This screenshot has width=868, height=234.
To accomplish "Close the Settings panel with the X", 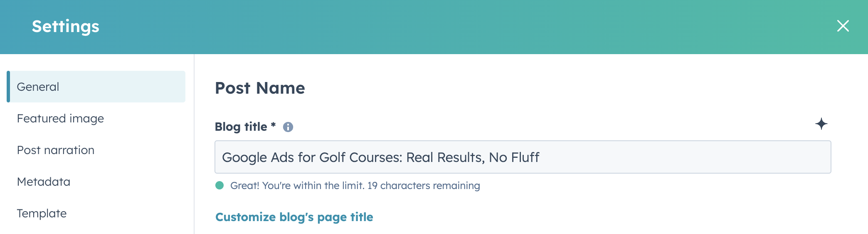I will click(x=843, y=26).
